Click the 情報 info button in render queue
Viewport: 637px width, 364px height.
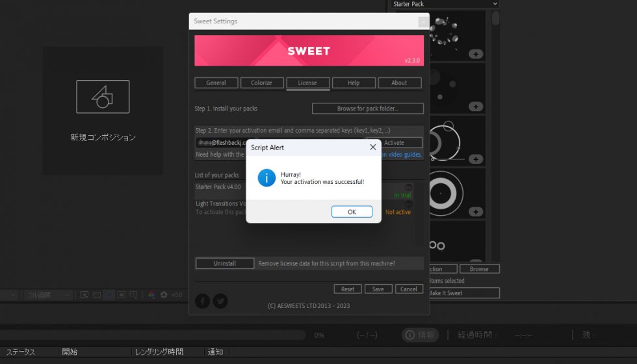[421, 335]
